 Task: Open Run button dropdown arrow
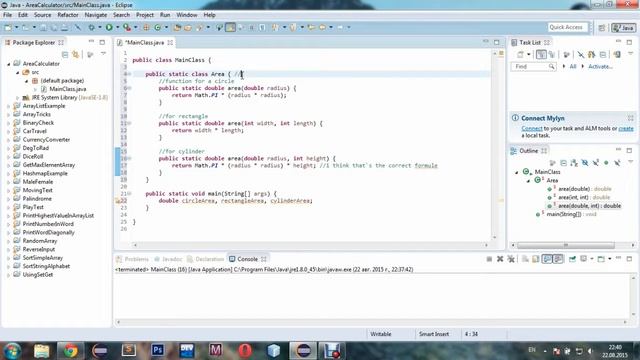tap(117, 27)
